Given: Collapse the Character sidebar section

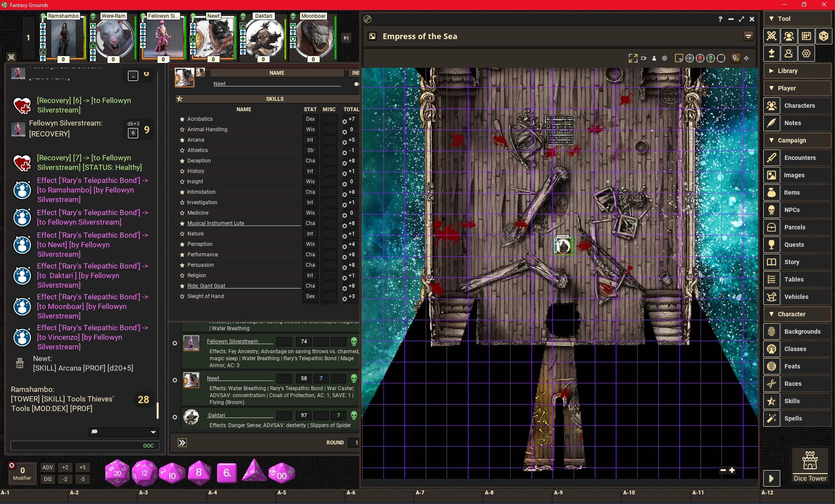Looking at the screenshot, I should pyautogui.click(x=797, y=314).
